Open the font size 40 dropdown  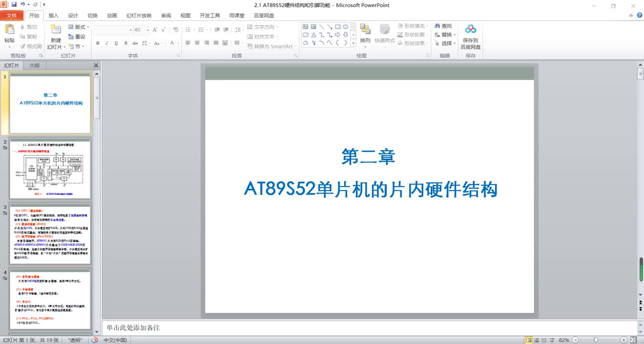pyautogui.click(x=147, y=30)
